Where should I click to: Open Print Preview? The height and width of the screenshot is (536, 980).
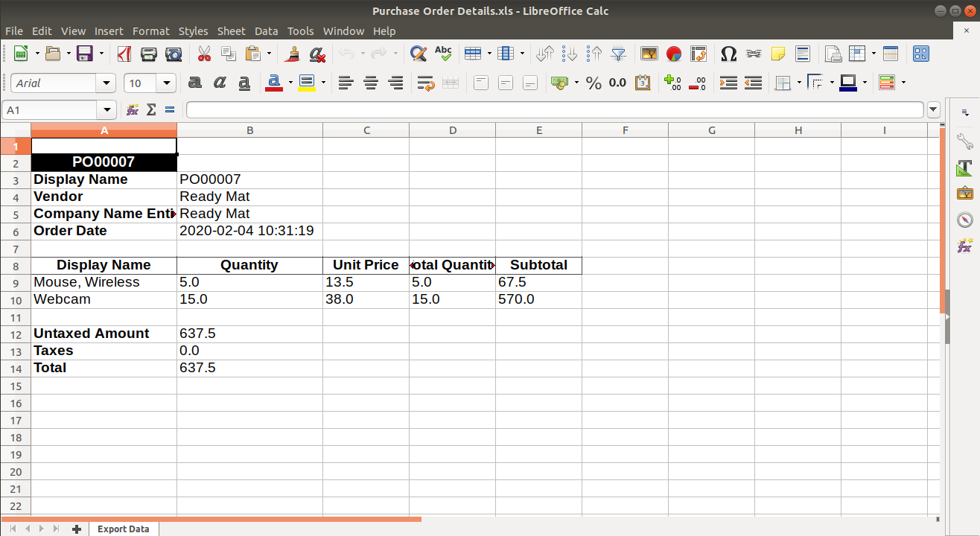click(x=174, y=54)
